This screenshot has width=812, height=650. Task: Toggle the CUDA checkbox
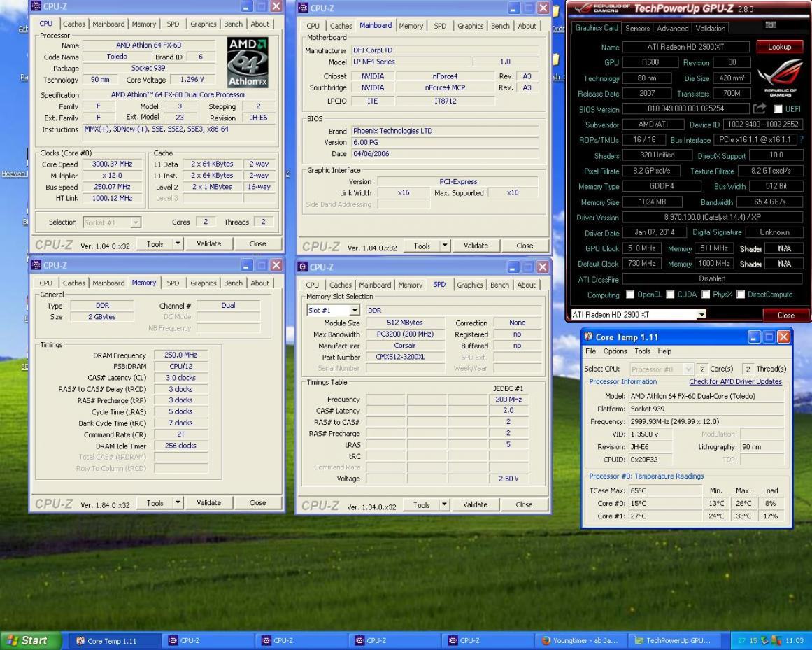point(670,294)
